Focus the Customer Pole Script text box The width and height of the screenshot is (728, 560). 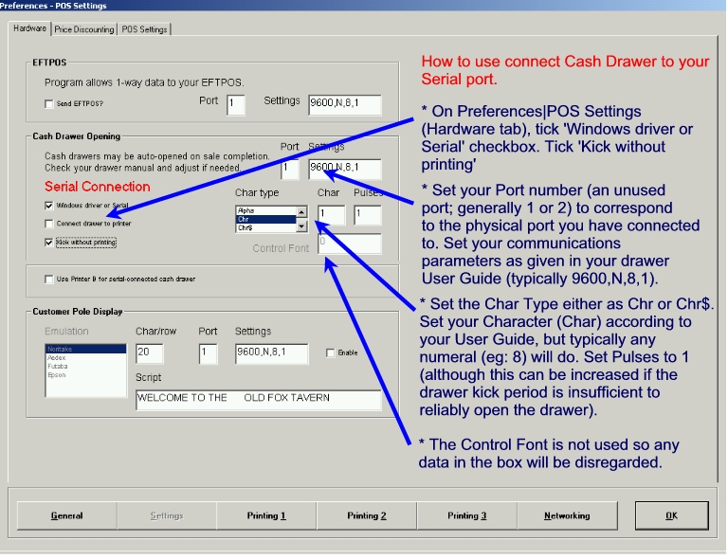[x=258, y=399]
